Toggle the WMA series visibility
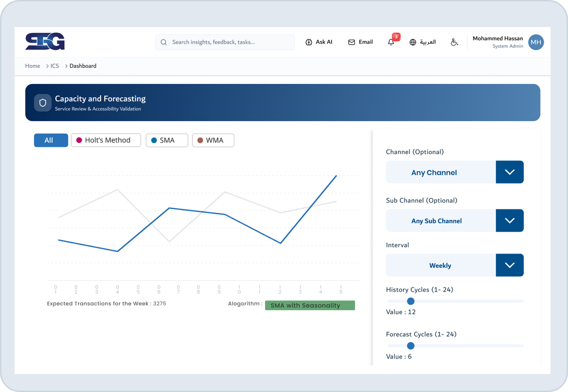This screenshot has height=392, width=568. tap(213, 140)
